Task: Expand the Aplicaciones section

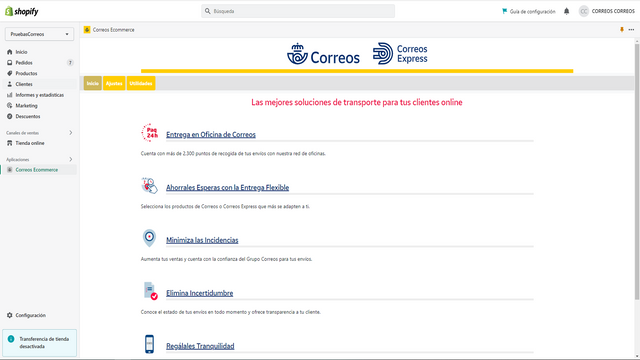Action: click(x=71, y=160)
